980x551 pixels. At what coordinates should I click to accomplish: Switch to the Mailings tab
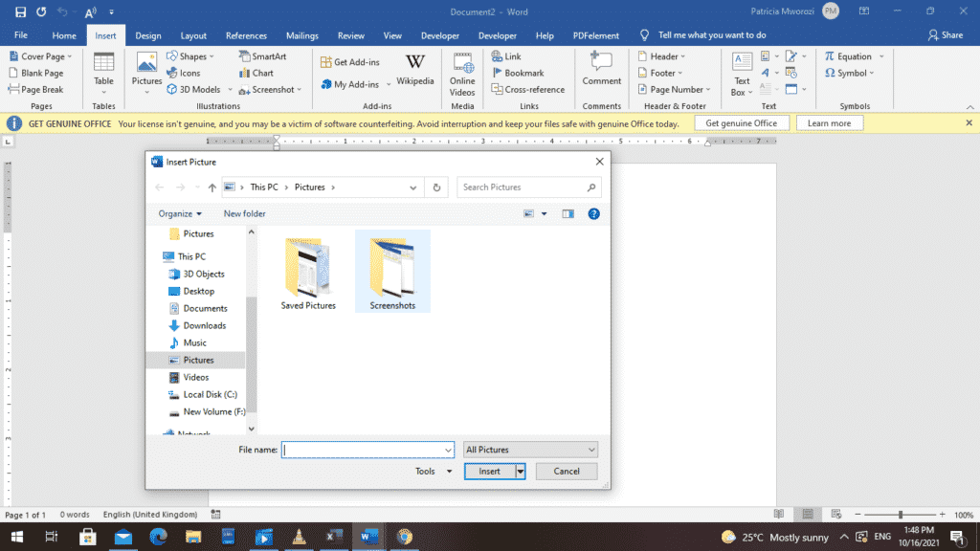[302, 34]
